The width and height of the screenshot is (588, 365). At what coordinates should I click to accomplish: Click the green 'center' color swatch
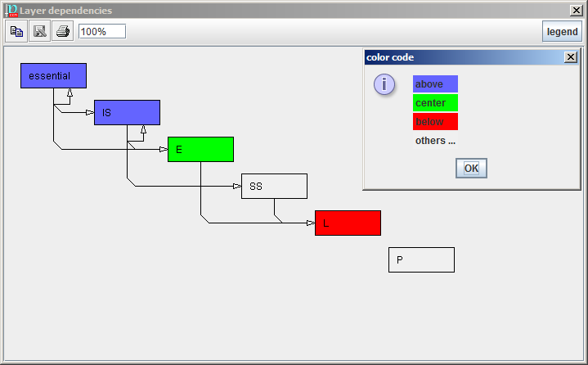coord(435,102)
